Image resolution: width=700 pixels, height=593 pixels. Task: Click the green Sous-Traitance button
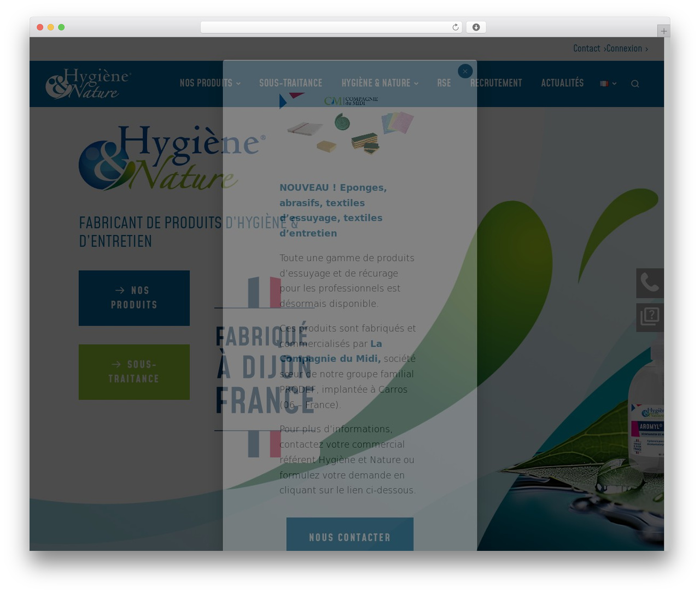point(134,372)
